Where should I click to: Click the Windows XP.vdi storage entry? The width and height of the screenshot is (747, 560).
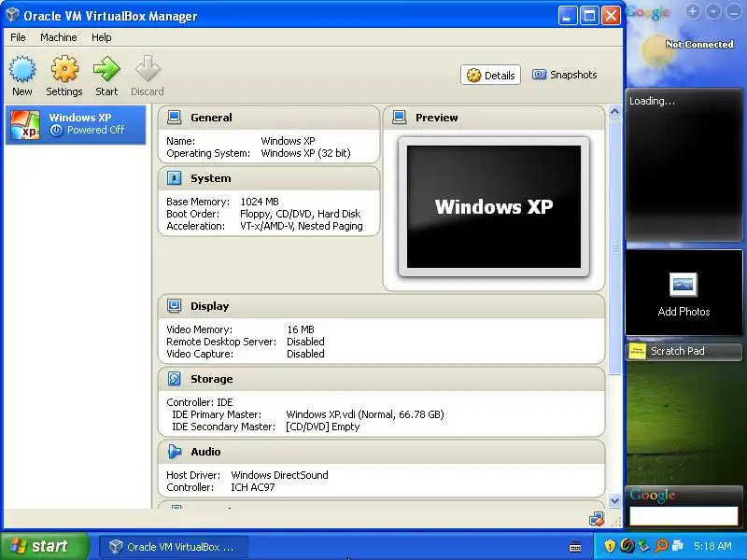pyautogui.click(x=365, y=414)
